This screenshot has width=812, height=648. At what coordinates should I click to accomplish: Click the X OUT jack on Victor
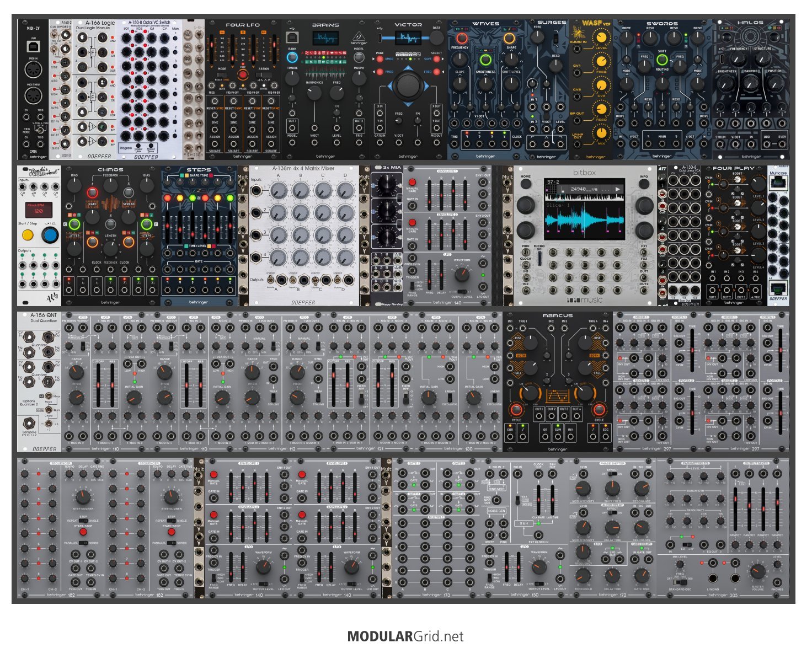tap(436, 113)
